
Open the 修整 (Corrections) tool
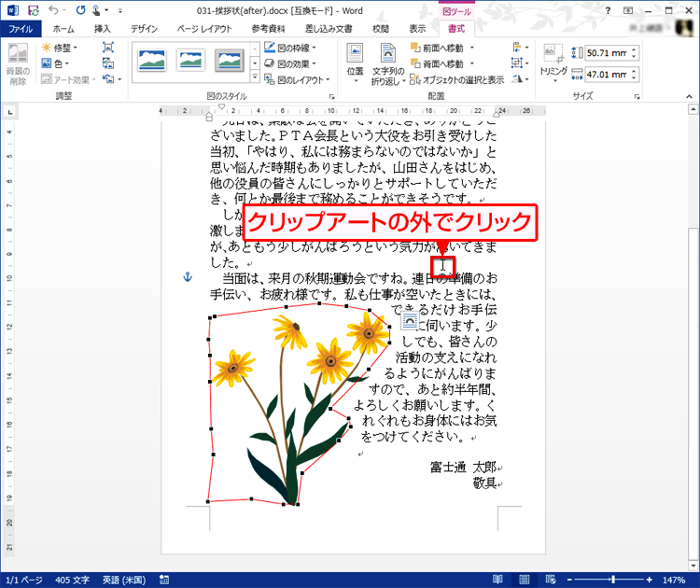[x=60, y=48]
